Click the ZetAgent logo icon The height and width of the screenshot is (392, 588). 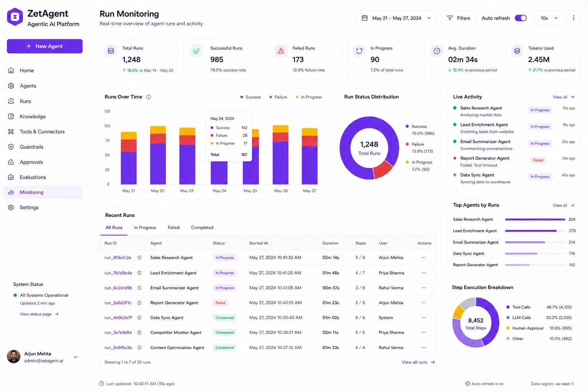point(15,17)
